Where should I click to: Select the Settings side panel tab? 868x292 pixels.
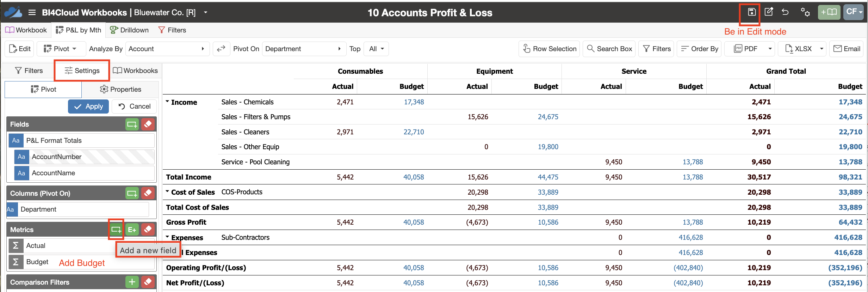pos(82,71)
